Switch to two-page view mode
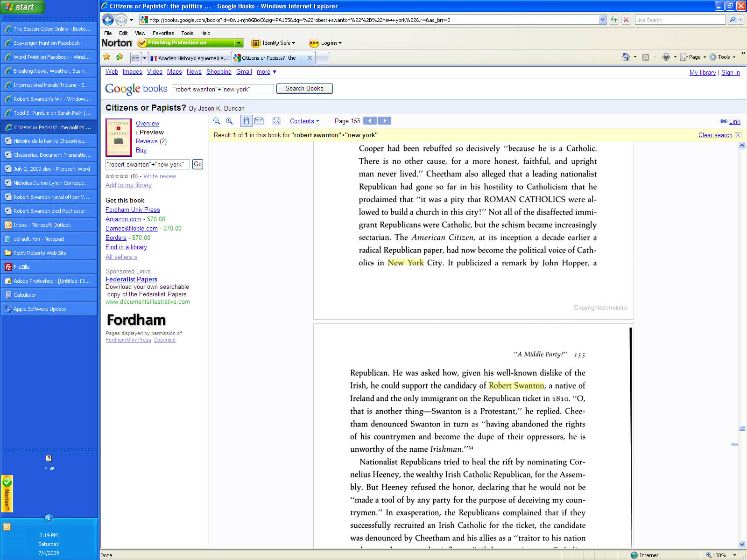Viewport: 747px width, 560px height. tap(259, 121)
